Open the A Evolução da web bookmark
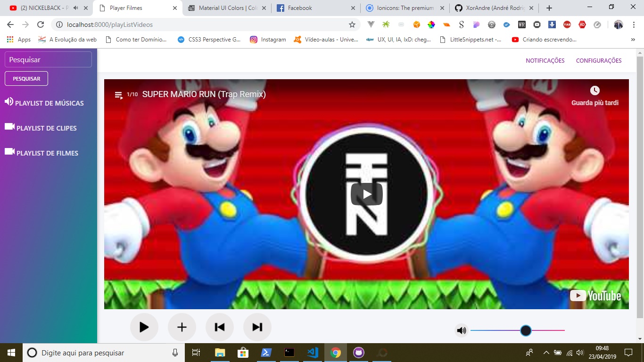The height and width of the screenshot is (362, 644). pos(67,40)
